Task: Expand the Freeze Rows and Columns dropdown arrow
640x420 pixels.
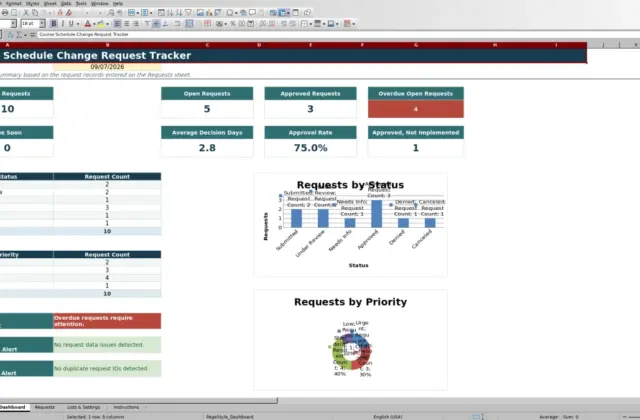Action: point(288,13)
